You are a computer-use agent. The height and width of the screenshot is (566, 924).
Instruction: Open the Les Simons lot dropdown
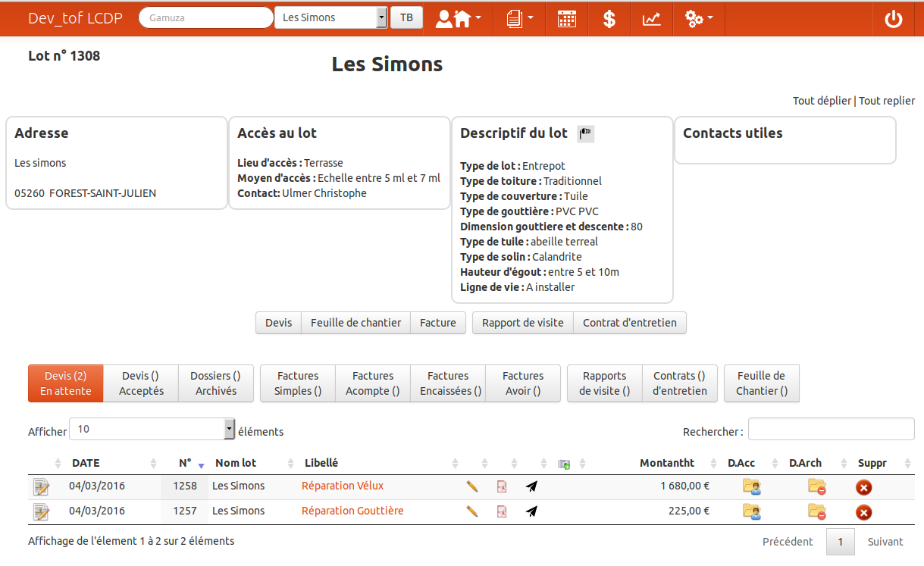(330, 17)
